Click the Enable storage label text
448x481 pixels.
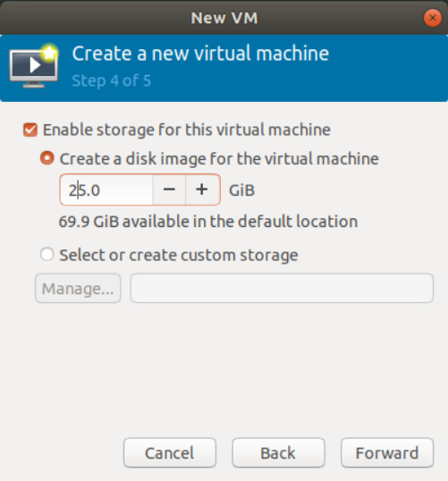[x=187, y=130]
